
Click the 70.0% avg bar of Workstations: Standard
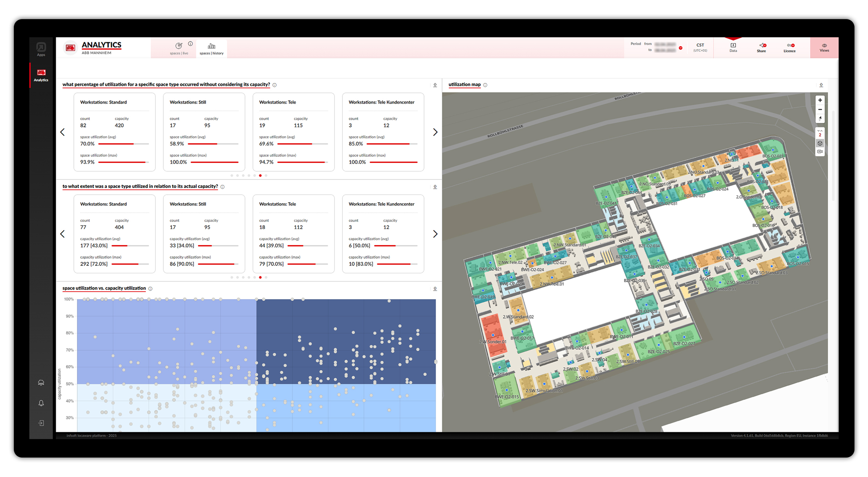point(124,144)
